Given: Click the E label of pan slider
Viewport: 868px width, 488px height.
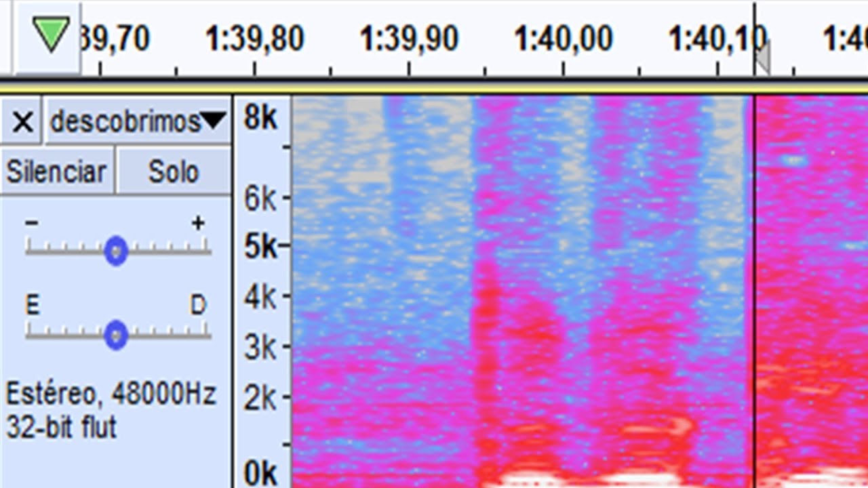Looking at the screenshot, I should pos(33,306).
